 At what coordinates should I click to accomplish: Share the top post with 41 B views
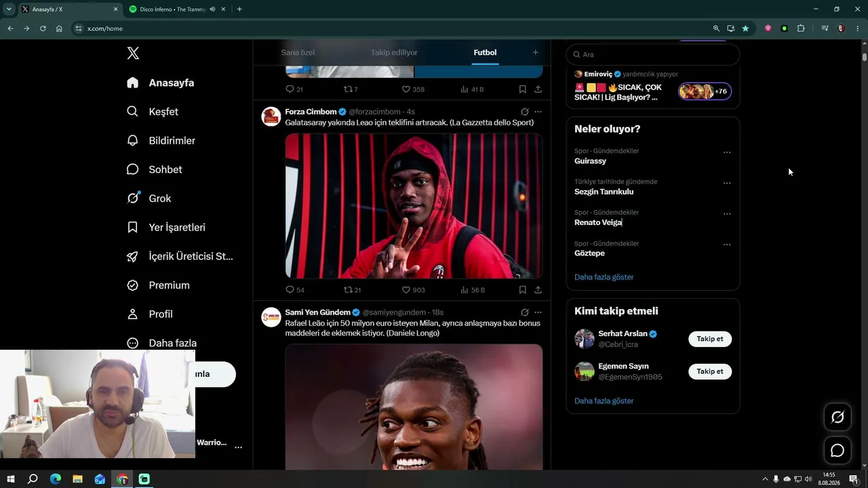[538, 89]
